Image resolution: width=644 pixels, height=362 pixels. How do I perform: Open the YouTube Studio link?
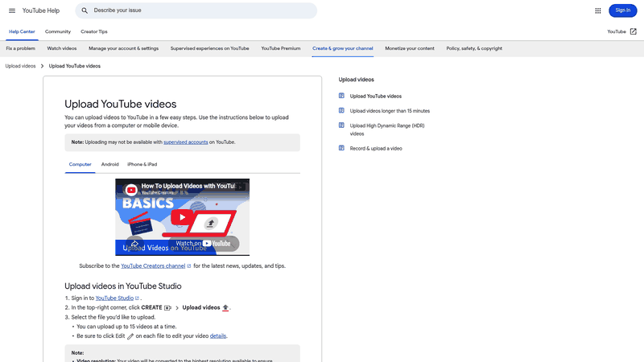click(114, 298)
